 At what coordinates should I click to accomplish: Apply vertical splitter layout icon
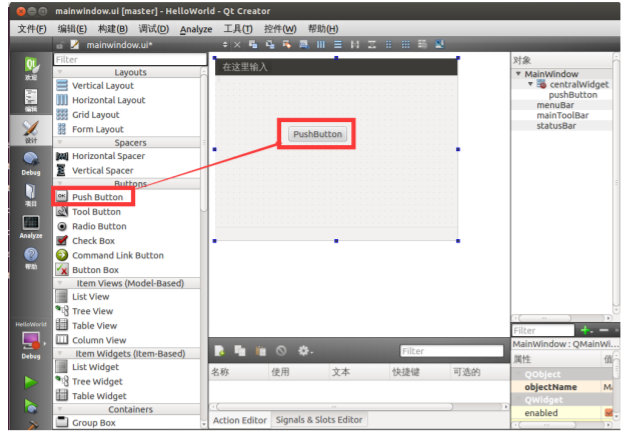(x=372, y=44)
